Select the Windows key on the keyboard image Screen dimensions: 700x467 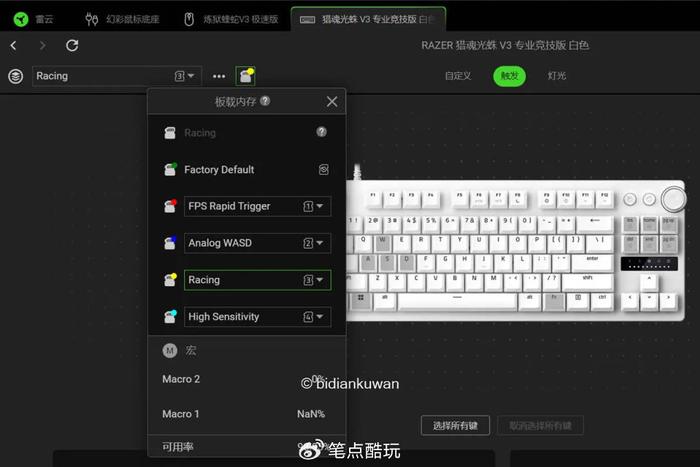(361, 300)
